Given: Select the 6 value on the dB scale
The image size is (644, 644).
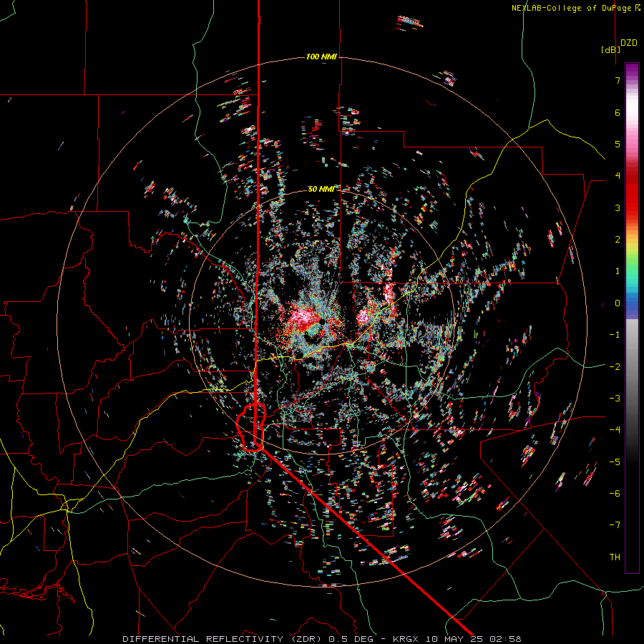Looking at the screenshot, I should click(618, 112).
